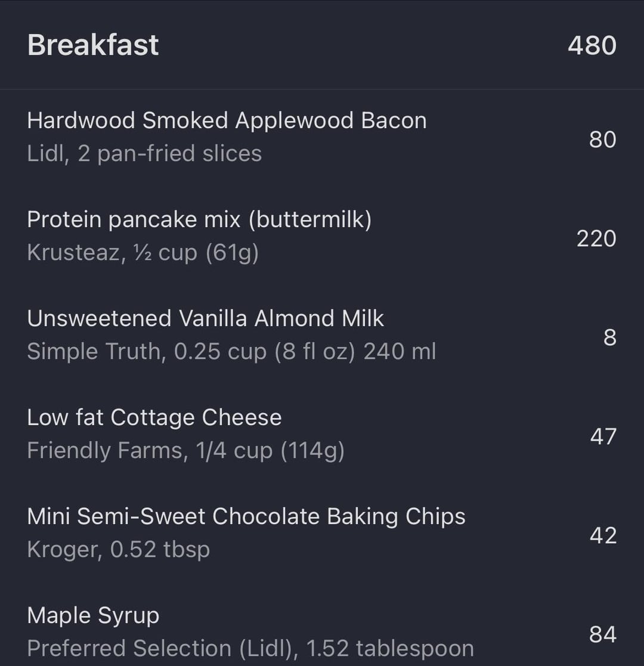Select Kroger 0.52 tbsp serving text
The image size is (644, 666).
(119, 550)
